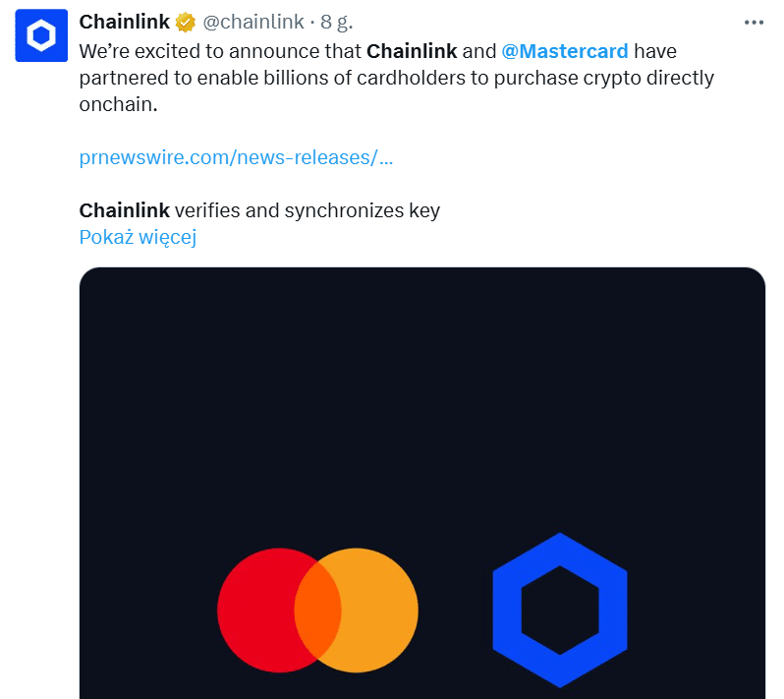Click the gold verified badge
The width and height of the screenshot is (784, 699).
(x=186, y=23)
